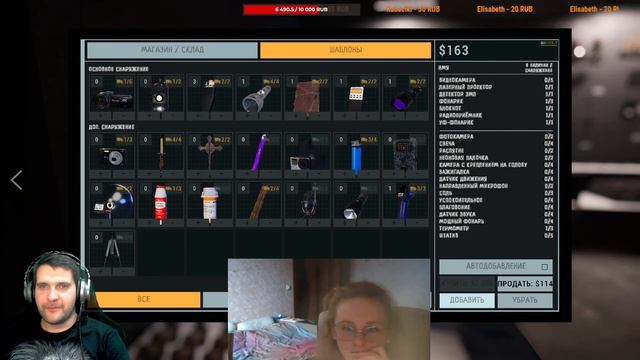Screen dimensions: 640x360
Task: Select the candle item slot
Action: click(x=160, y=156)
